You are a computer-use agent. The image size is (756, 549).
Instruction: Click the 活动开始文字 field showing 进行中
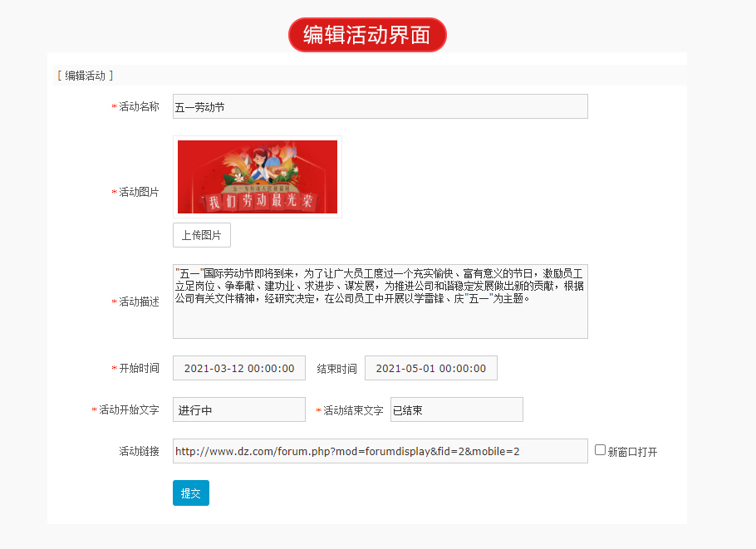(x=239, y=409)
